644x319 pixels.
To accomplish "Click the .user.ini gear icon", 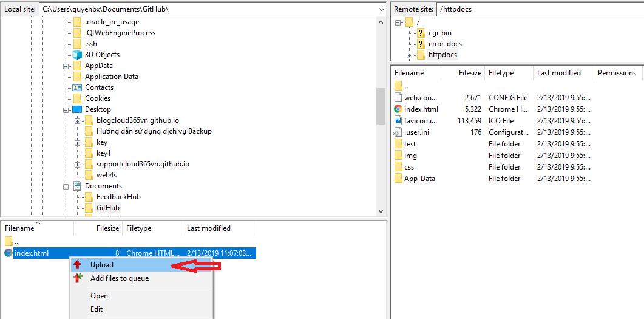I will [398, 132].
